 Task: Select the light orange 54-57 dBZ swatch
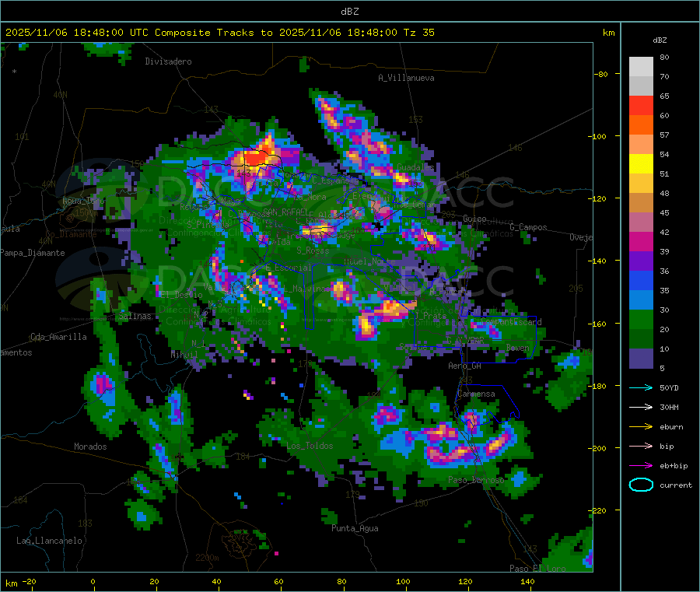coord(641,144)
